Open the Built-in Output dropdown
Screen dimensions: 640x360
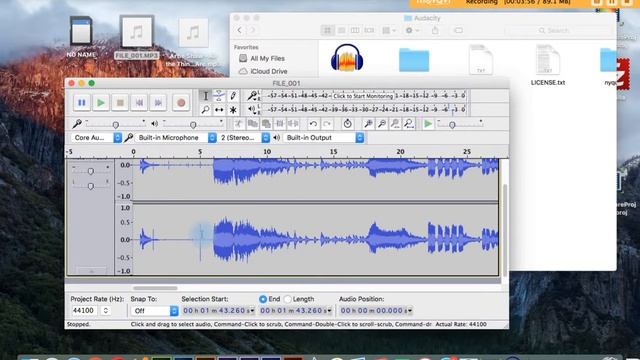point(324,138)
